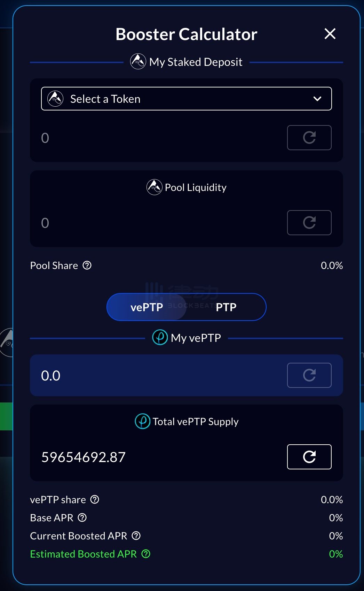
Task: Click the Estimated Boosted APR label
Action: point(84,554)
